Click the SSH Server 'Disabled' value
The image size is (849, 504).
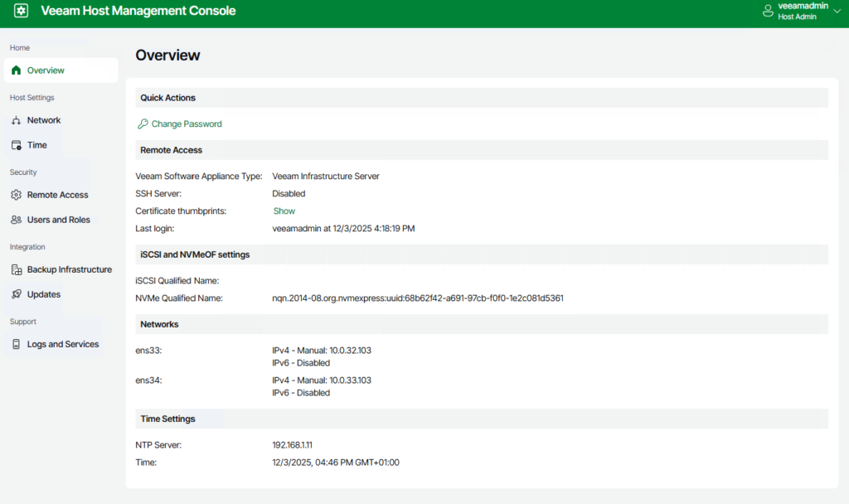tap(289, 194)
